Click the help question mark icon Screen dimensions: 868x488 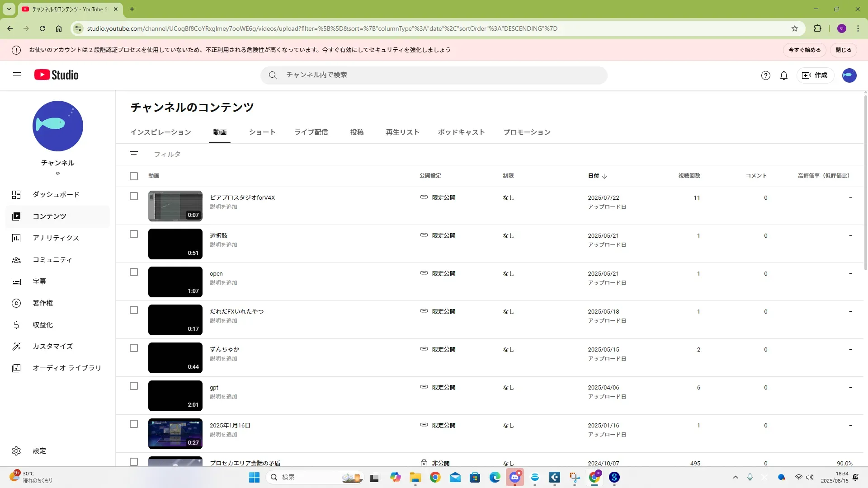[765, 75]
